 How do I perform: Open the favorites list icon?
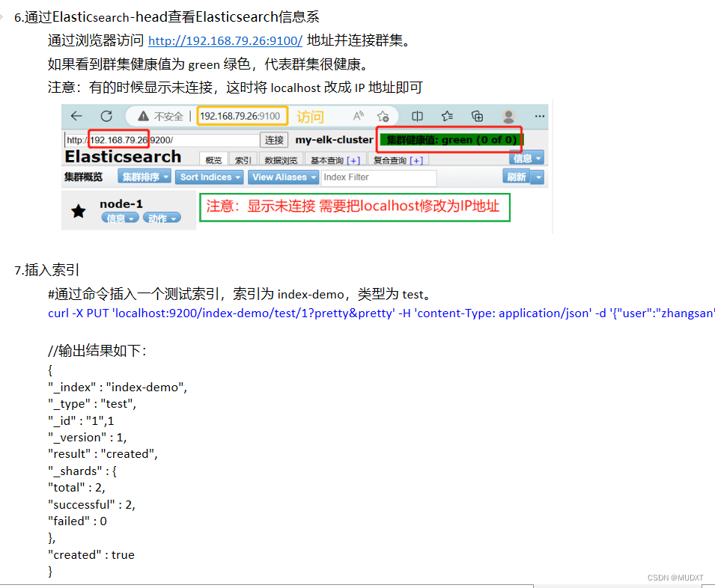pos(447,116)
